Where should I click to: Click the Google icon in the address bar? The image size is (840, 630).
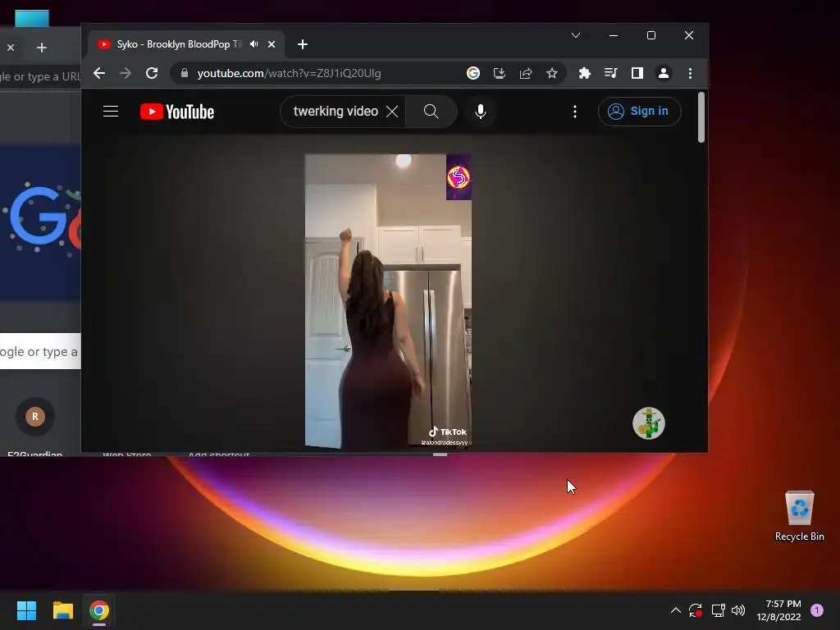473,73
